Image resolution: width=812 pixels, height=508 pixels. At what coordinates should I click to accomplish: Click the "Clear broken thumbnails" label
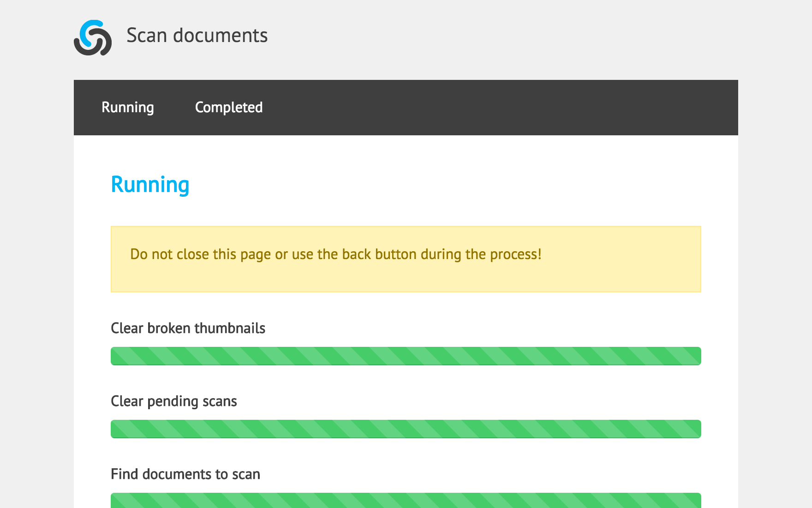(188, 328)
